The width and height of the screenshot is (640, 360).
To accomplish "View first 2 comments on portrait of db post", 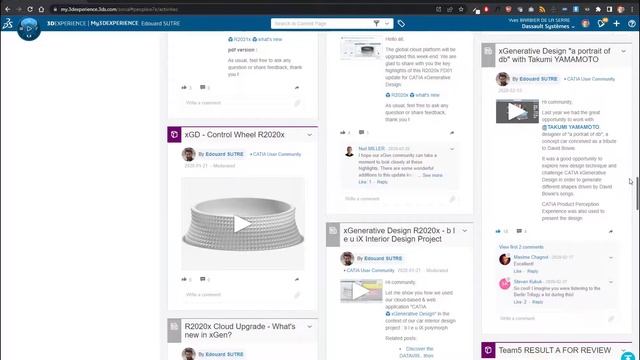I will point(521,247).
